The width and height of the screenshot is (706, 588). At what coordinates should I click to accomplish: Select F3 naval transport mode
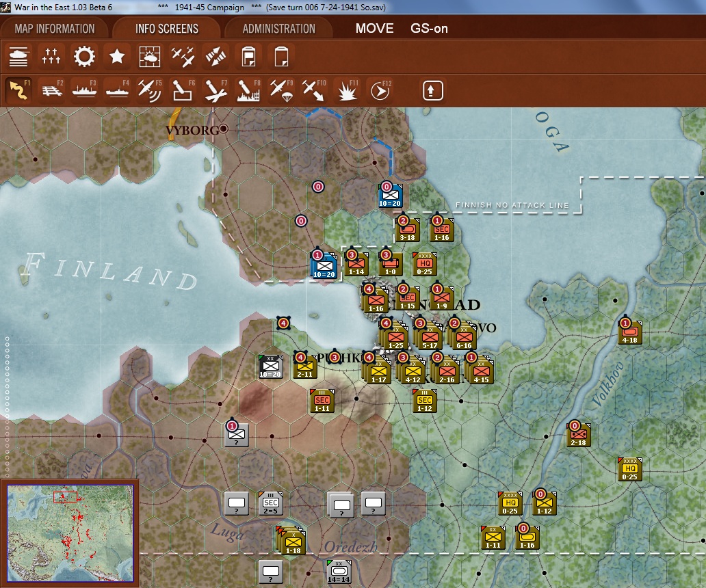(x=84, y=90)
